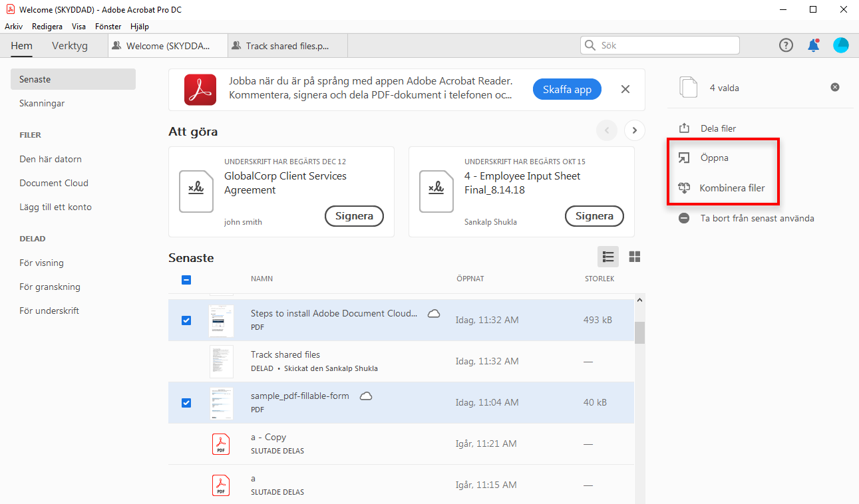
Task: Clear the 4 valda selection
Action: pyautogui.click(x=835, y=87)
